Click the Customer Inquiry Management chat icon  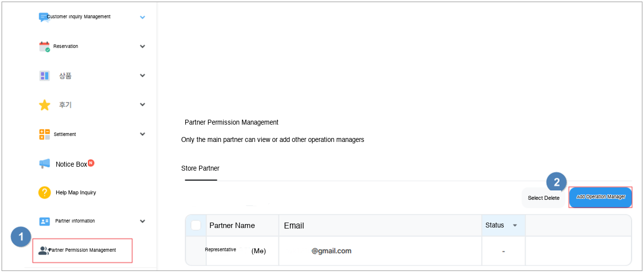point(44,17)
